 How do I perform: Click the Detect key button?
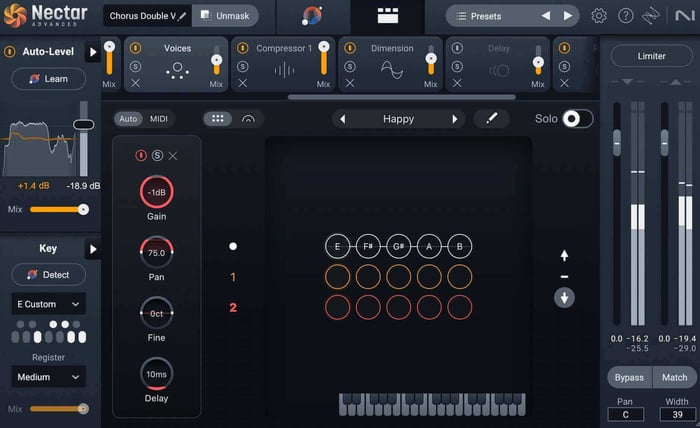[48, 274]
